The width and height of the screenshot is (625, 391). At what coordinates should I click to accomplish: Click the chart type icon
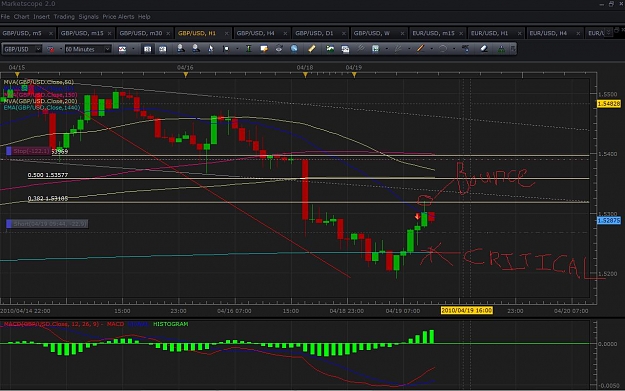tap(122, 49)
